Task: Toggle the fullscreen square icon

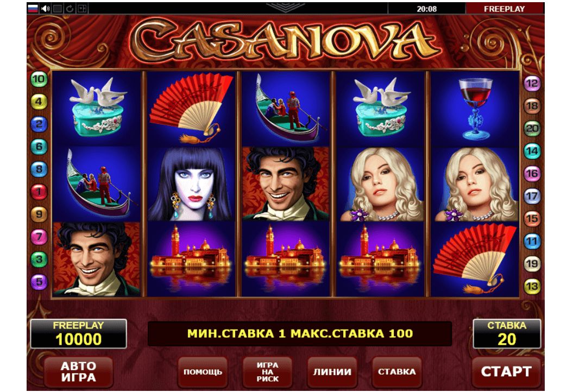Action: pyautogui.click(x=58, y=8)
